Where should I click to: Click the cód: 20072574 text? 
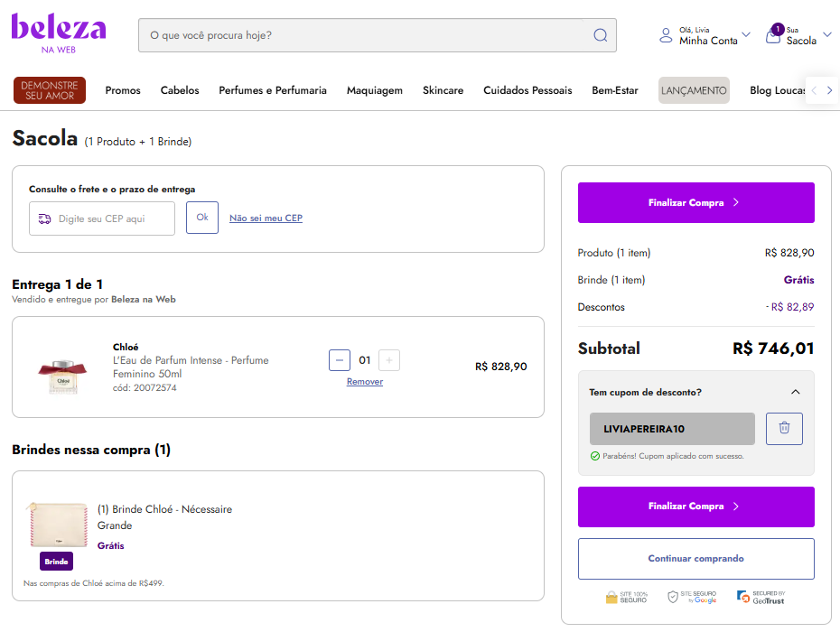coord(145,387)
